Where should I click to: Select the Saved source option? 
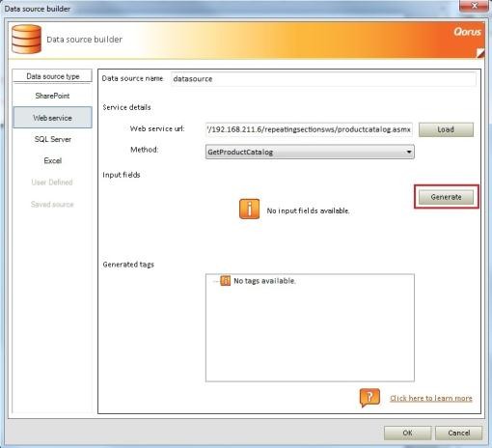coord(52,204)
